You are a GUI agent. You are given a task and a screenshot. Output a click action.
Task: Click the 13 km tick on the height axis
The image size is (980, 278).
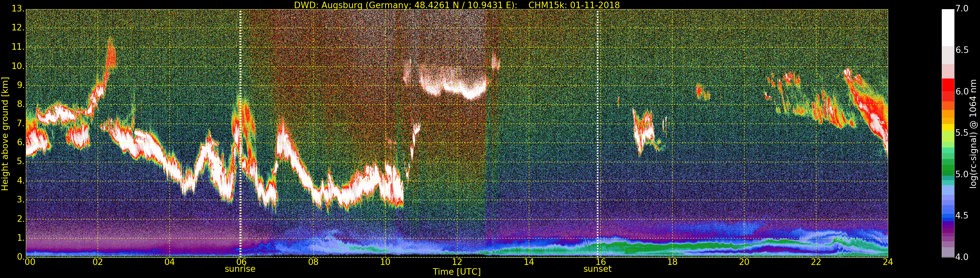point(17,9)
